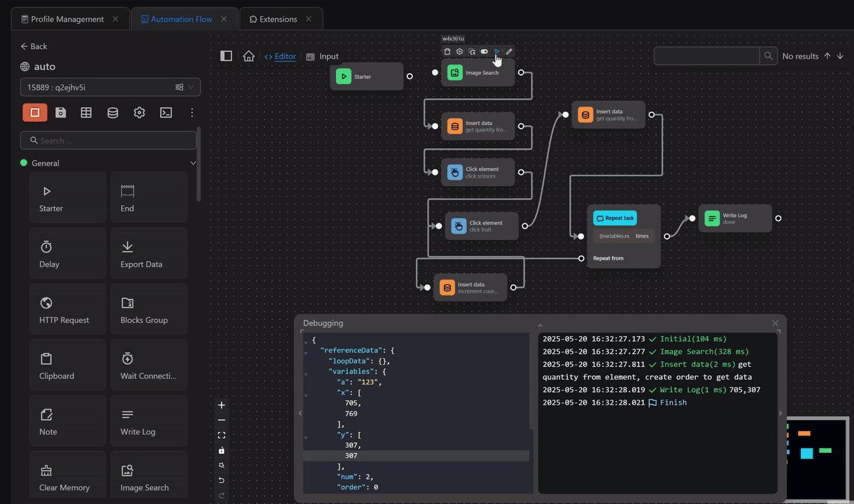
Task: Collapse the General blocks category
Action: [193, 163]
